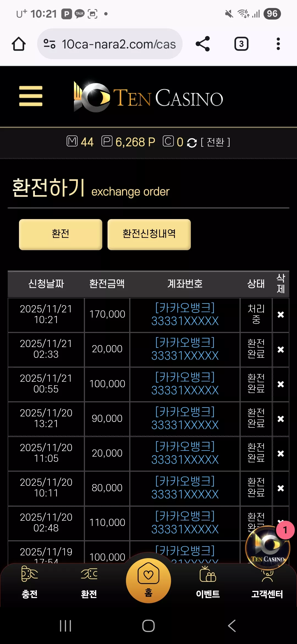
Task: Tap the floating Ten Casino chat bubble
Action: click(268, 548)
